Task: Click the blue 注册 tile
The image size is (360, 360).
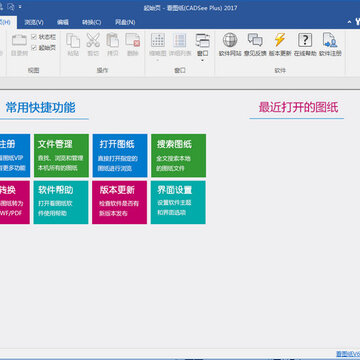Action: click(x=15, y=155)
